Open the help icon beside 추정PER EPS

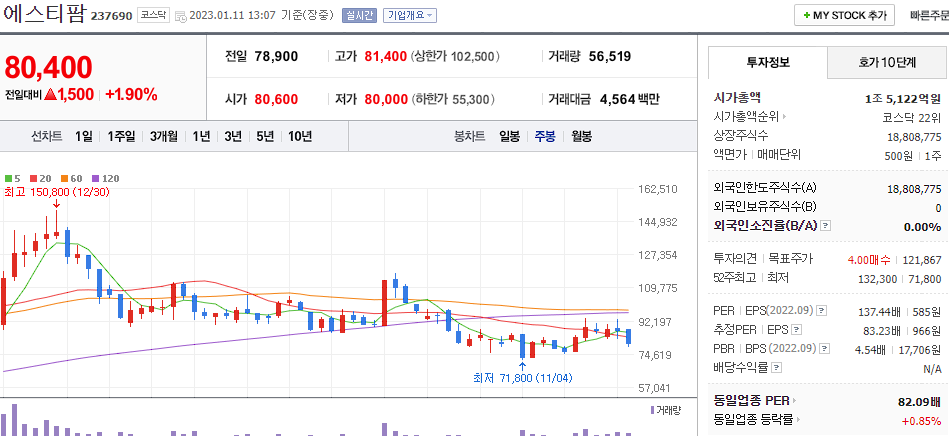coord(797,330)
